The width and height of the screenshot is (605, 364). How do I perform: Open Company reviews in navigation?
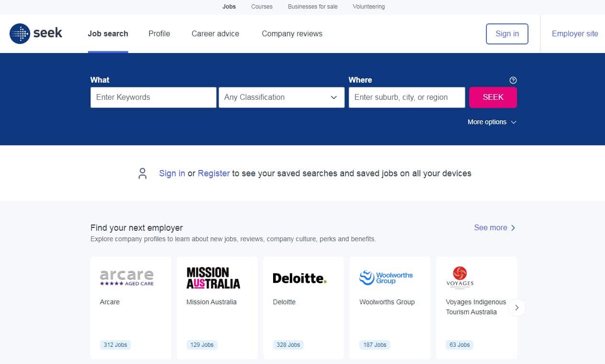(x=292, y=33)
